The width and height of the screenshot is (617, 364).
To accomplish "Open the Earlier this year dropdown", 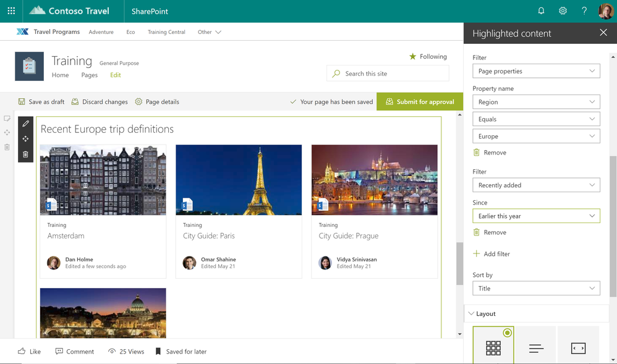I will 536,216.
